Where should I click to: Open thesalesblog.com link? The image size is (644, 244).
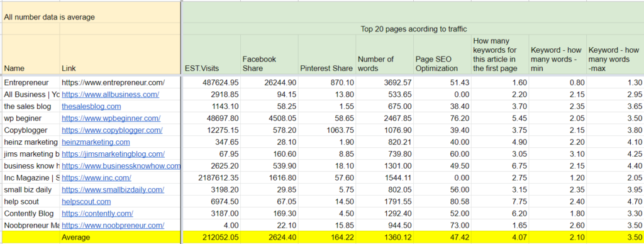click(x=91, y=106)
